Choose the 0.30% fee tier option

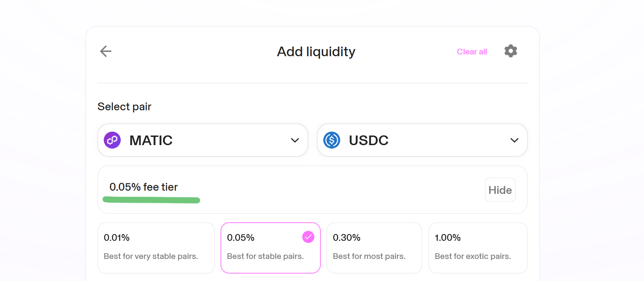coord(374,248)
